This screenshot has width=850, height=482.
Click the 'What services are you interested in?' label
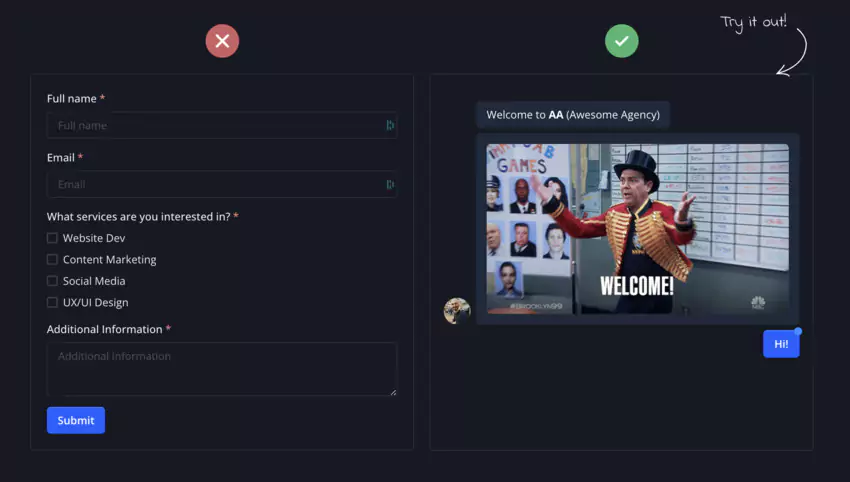143,217
